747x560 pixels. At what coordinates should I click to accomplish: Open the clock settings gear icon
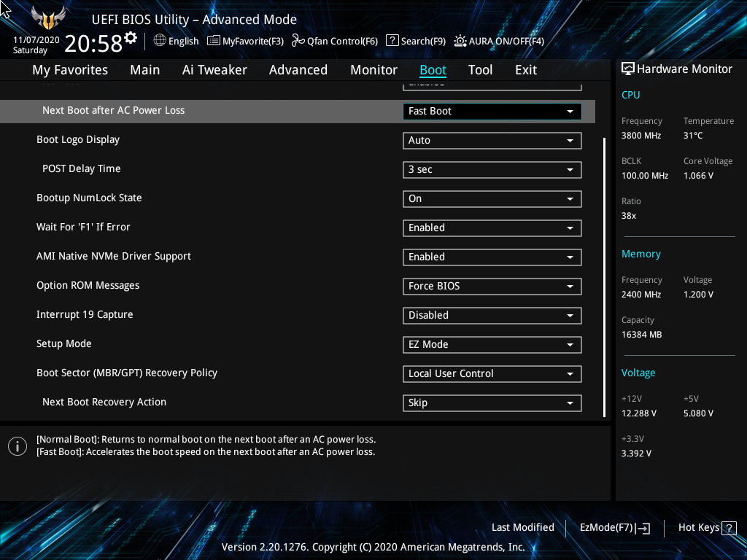click(x=131, y=37)
